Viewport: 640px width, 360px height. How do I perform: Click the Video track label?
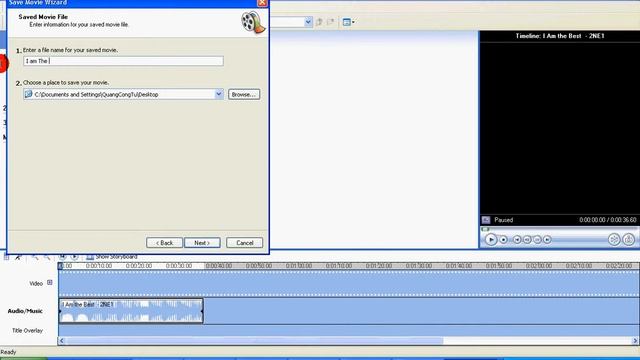tap(36, 283)
